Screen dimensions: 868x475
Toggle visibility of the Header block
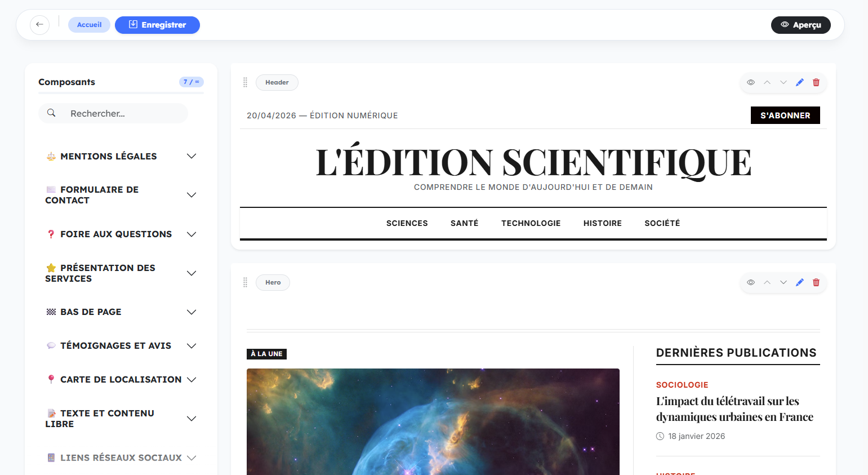(x=750, y=82)
